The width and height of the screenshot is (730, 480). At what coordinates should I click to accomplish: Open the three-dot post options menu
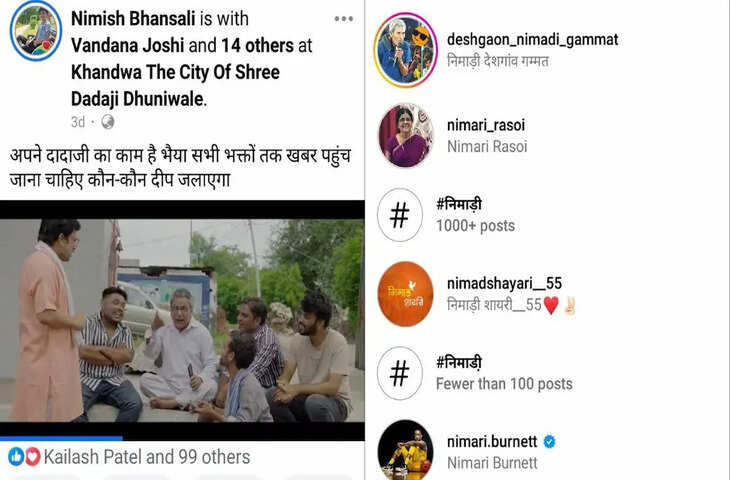pos(344,19)
